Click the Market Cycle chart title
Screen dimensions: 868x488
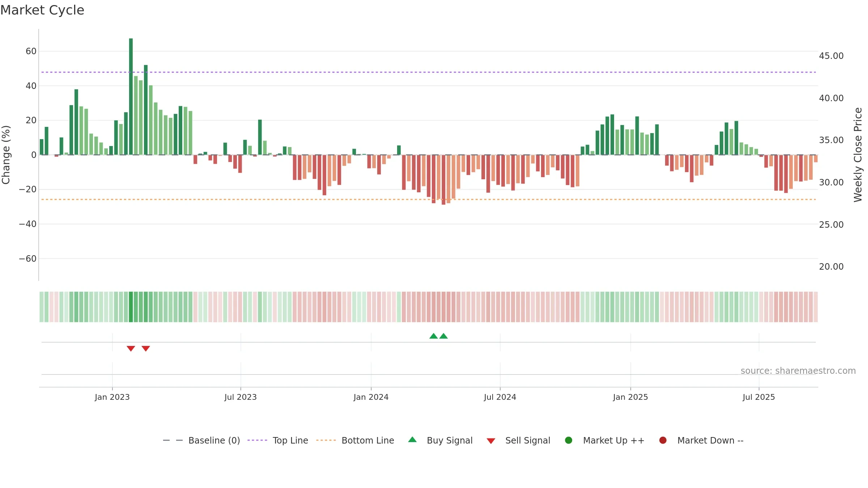click(x=42, y=10)
